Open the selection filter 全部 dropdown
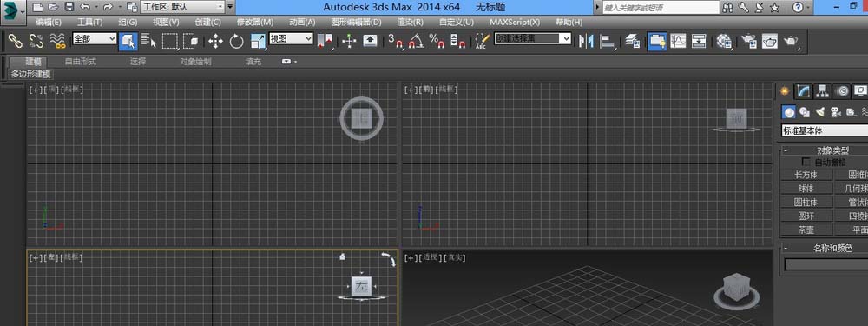 click(95, 39)
